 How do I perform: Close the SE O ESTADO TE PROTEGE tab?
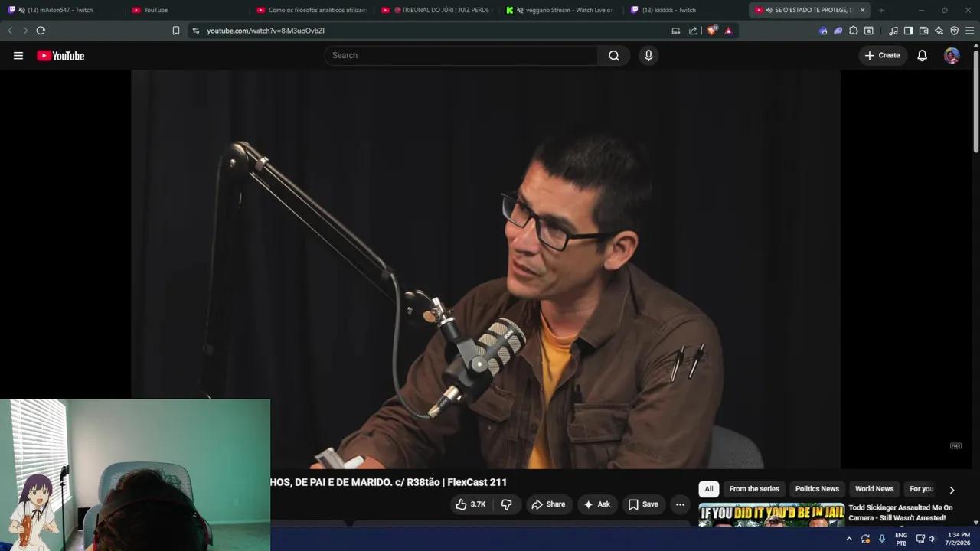pyautogui.click(x=862, y=10)
